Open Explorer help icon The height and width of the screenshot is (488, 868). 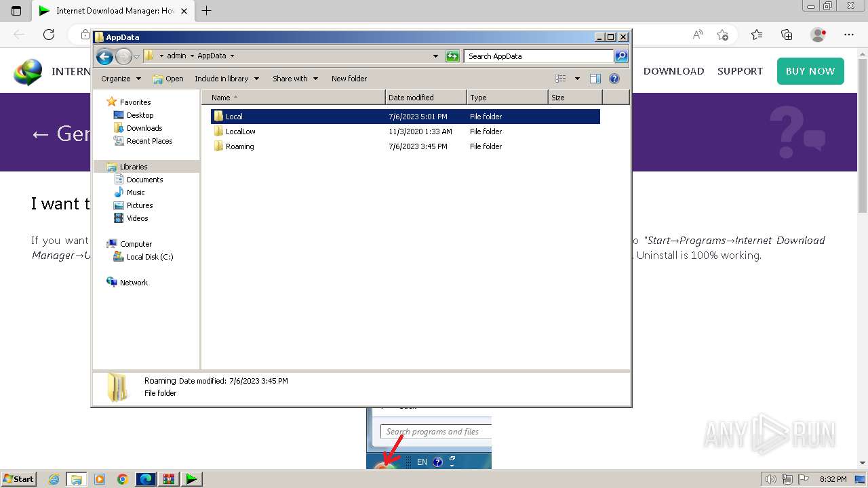tap(614, 79)
